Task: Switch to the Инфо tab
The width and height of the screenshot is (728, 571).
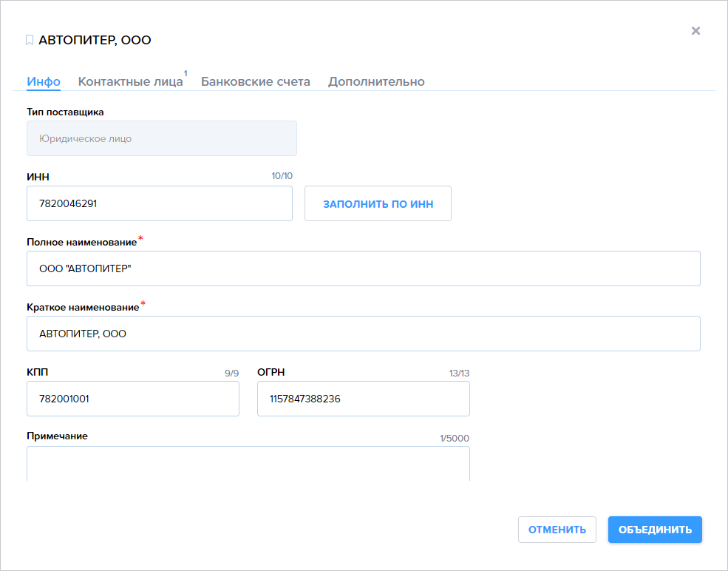Action: [44, 81]
